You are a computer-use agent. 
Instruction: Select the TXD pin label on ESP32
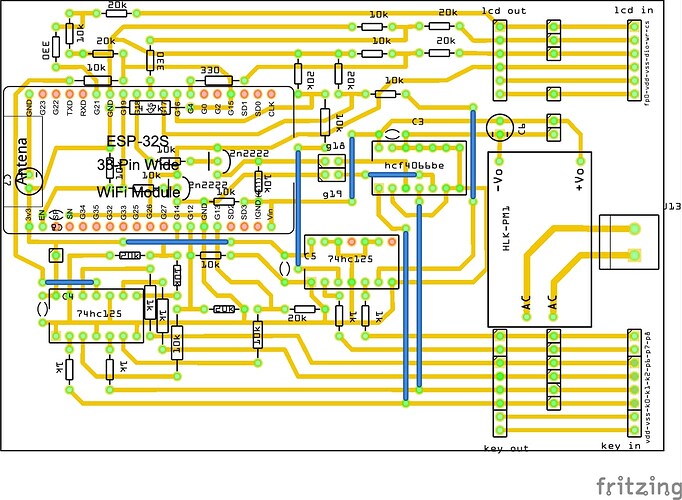70,108
